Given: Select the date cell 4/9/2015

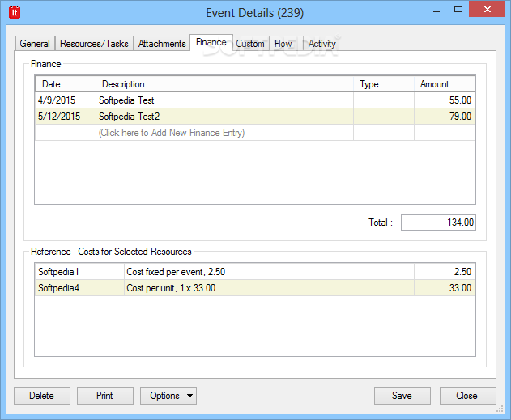Looking at the screenshot, I should click(x=66, y=100).
